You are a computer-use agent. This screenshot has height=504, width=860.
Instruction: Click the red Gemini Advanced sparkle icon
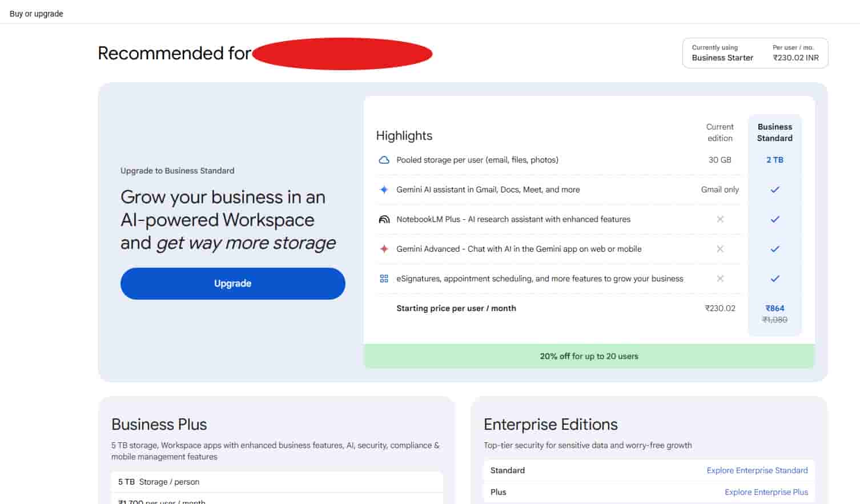point(384,249)
